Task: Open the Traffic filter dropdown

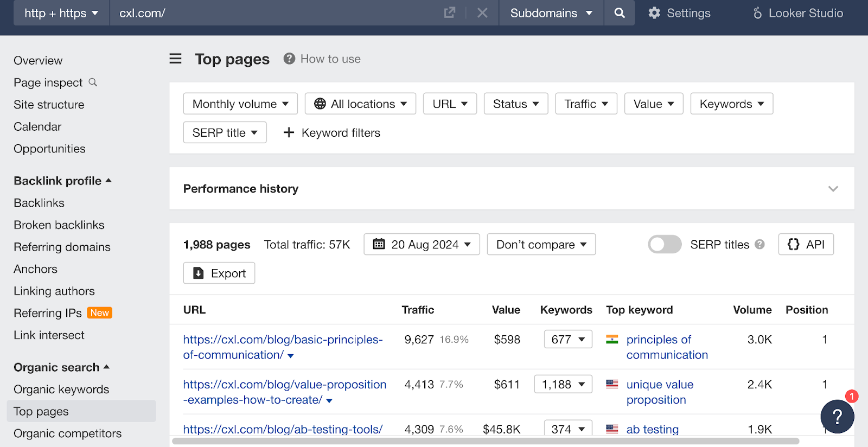Action: 586,104
